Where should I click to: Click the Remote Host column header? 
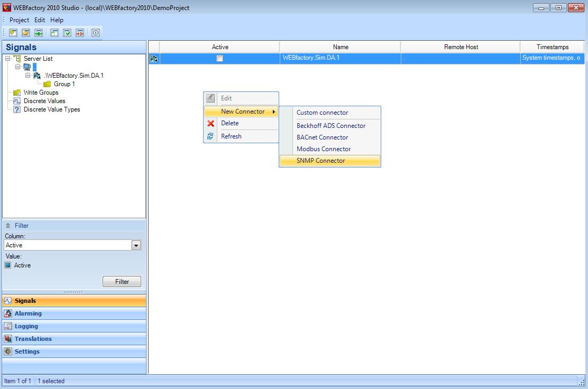461,47
